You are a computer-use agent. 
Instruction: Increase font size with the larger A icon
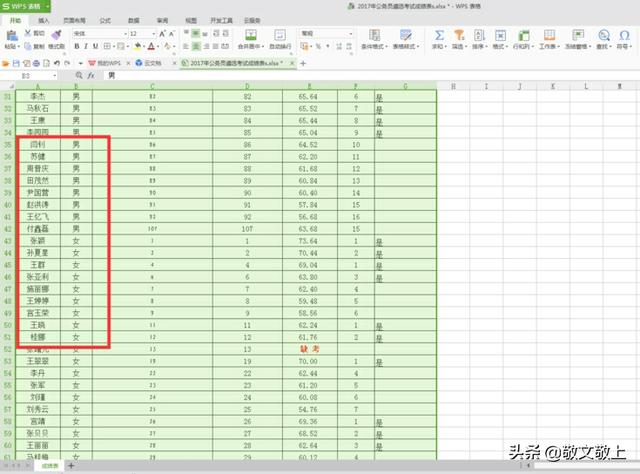click(x=162, y=33)
